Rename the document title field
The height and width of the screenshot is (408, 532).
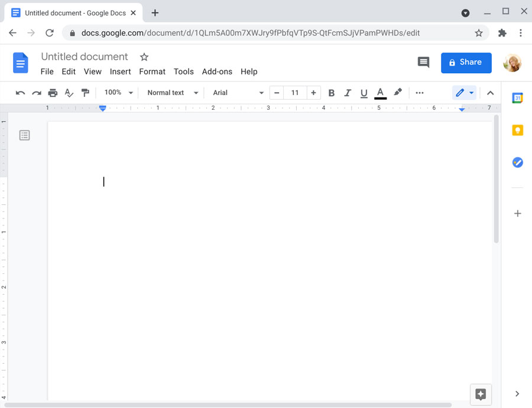[x=84, y=57]
